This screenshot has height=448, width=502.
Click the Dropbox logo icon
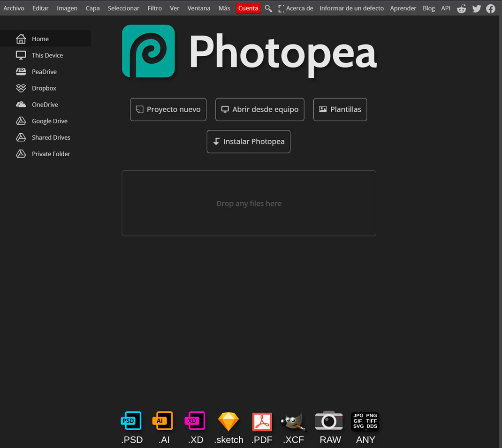coord(21,88)
